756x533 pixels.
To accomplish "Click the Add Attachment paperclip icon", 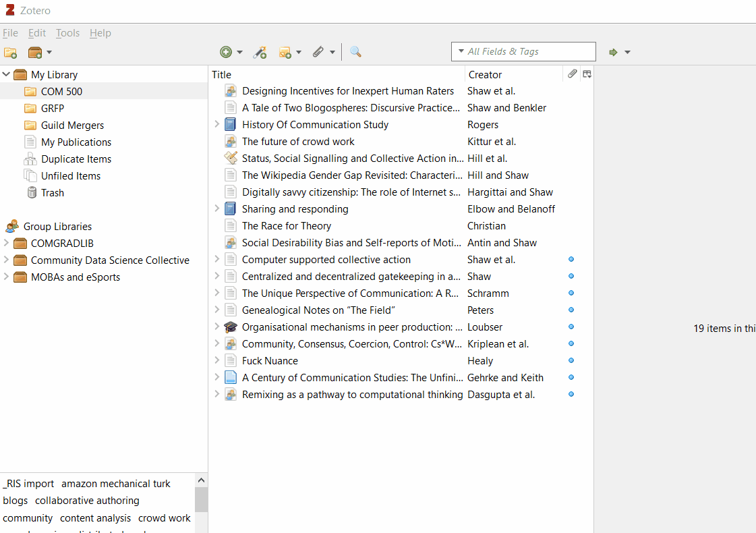I will (x=318, y=52).
